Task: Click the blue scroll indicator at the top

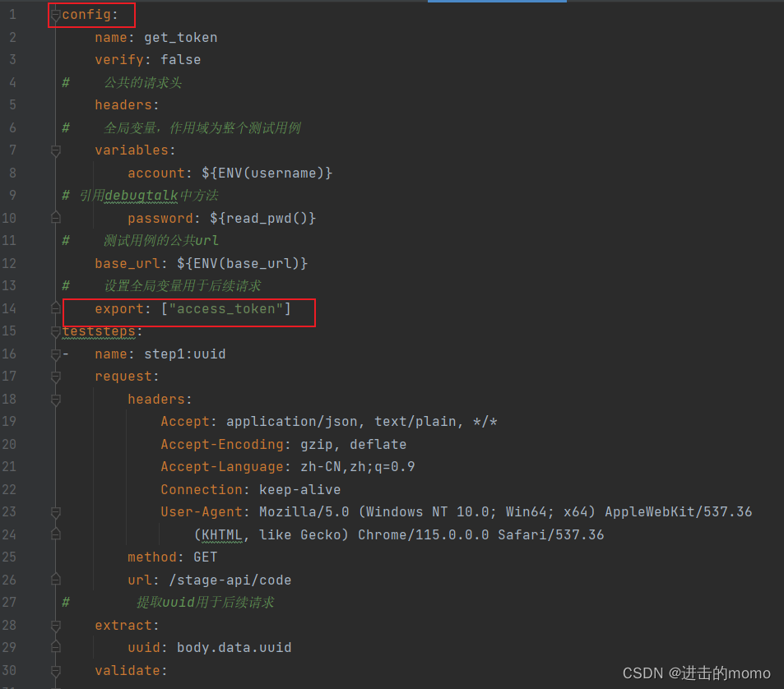Action: [497, 2]
